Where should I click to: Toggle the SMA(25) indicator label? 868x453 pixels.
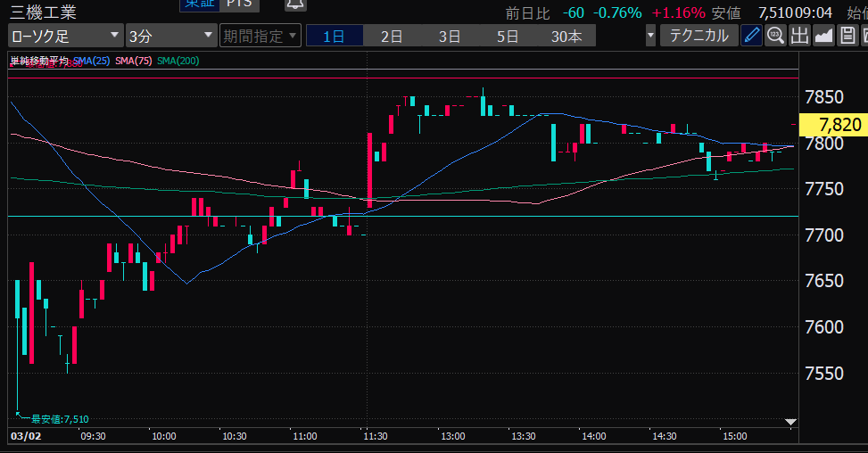[90, 60]
